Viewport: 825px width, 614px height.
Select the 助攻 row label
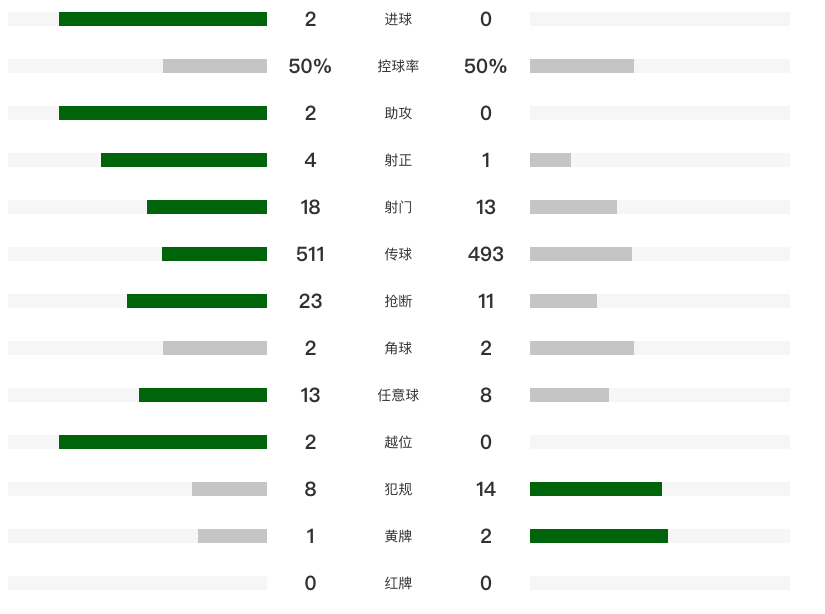tap(398, 113)
